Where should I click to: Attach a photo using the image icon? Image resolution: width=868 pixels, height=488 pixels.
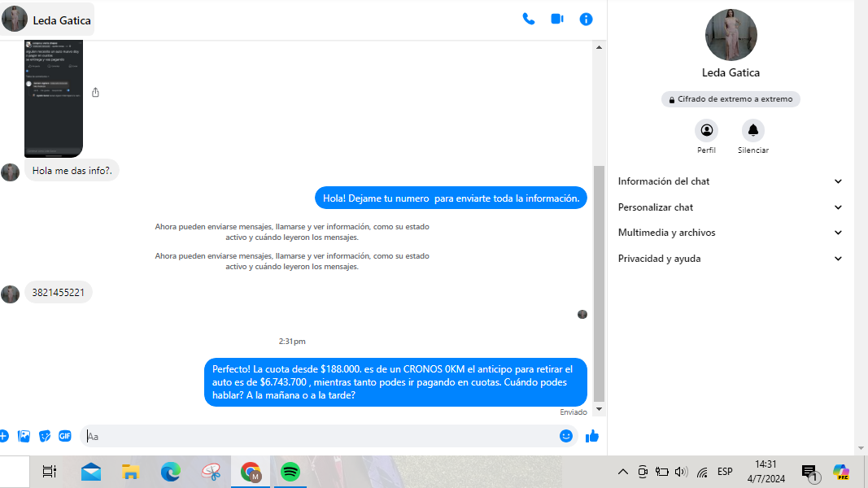pyautogui.click(x=24, y=436)
